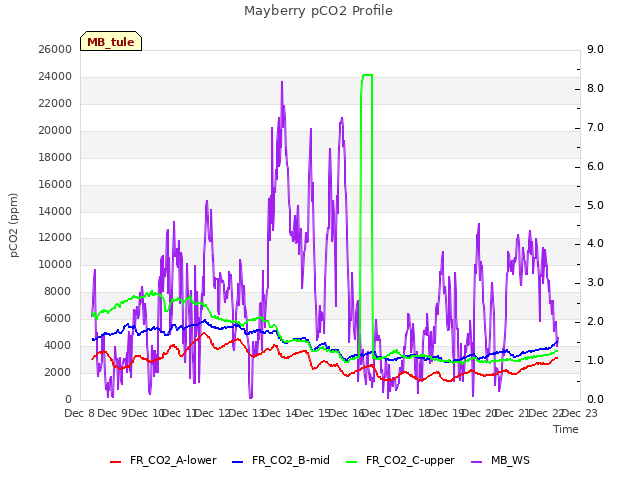Click the Dec 23 date tick label
The height and width of the screenshot is (480, 640).
[580, 413]
